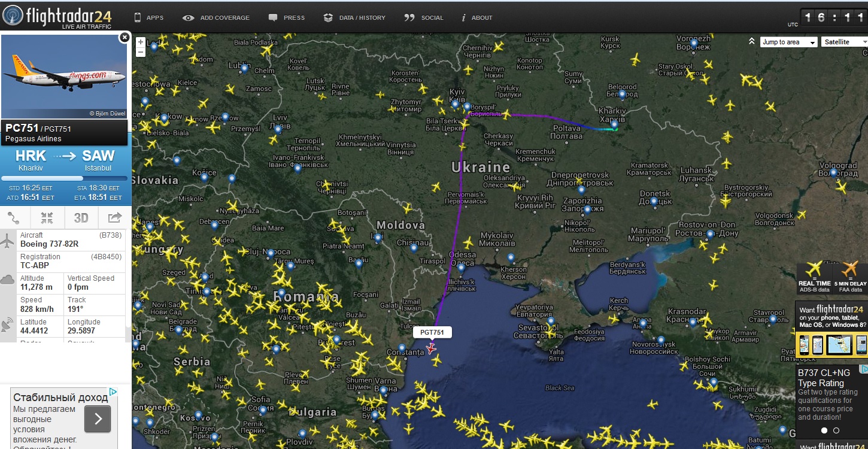
Task: Click the flight progress bar HRK to SAW
Action: click(64, 178)
